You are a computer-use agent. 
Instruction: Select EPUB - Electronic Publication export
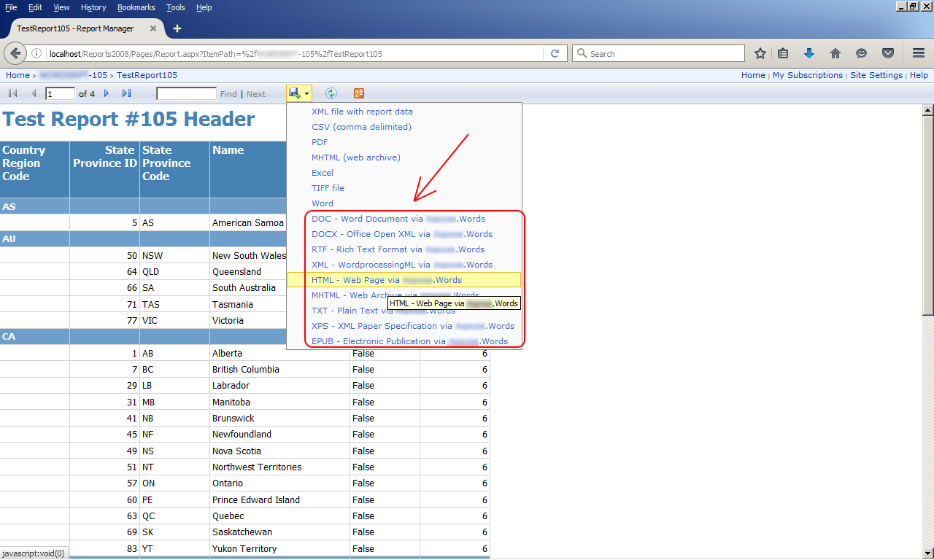coord(409,341)
